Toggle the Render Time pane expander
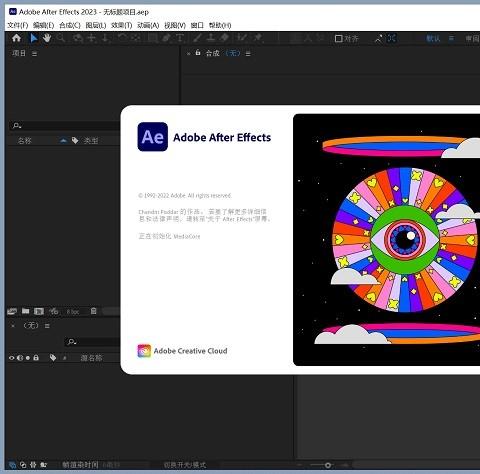 click(x=43, y=464)
